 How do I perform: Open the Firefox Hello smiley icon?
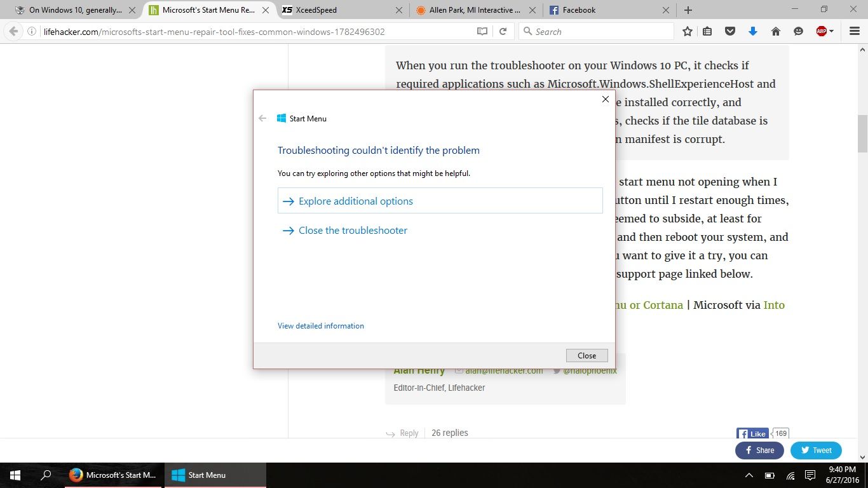[x=798, y=31]
